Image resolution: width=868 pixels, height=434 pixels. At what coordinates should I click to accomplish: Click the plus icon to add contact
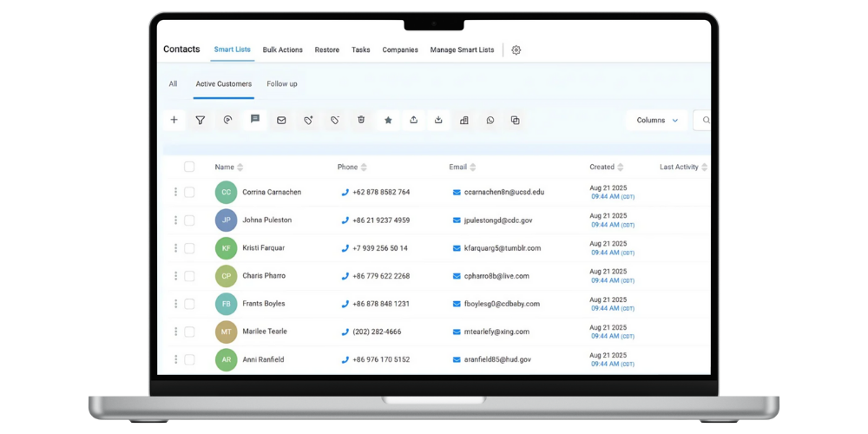pos(174,121)
